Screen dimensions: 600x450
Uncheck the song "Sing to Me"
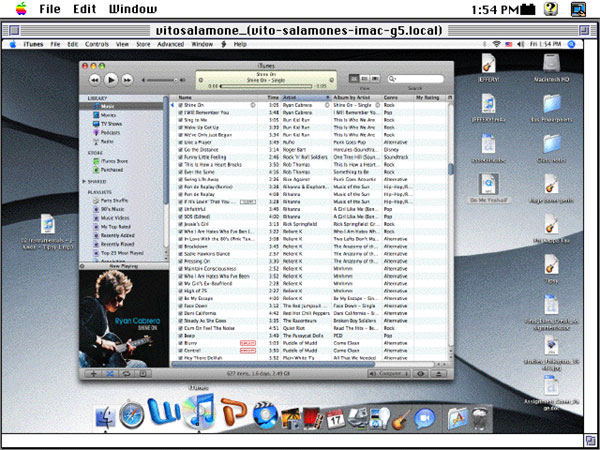181,118
